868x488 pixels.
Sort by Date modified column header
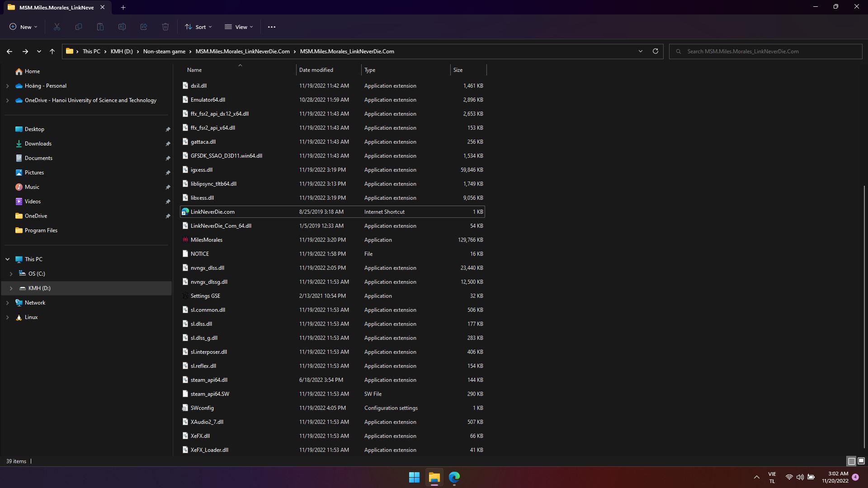[x=329, y=70]
